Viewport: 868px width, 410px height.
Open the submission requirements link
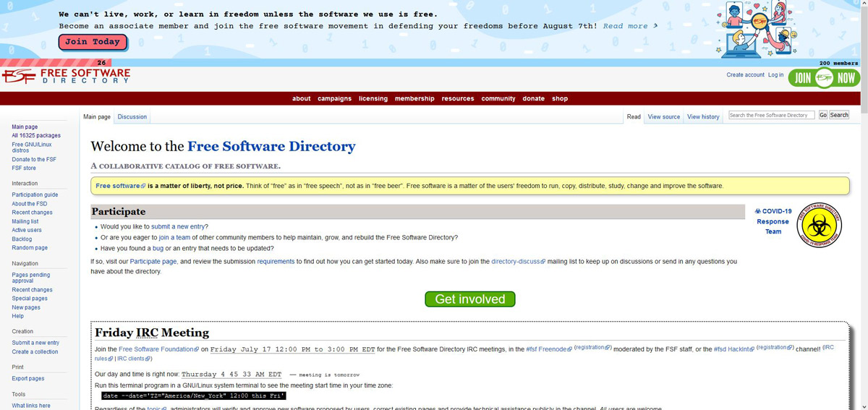[x=276, y=261]
